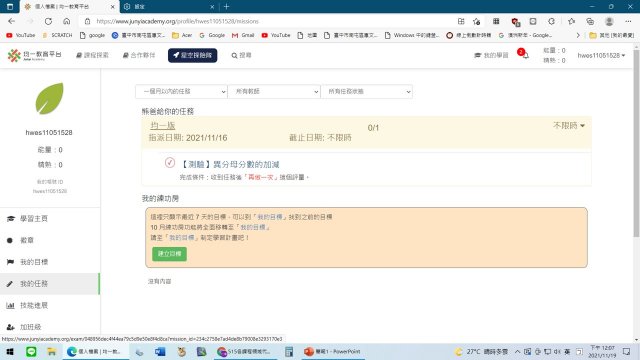
Task: Reload the current page
Action: pos(48,21)
